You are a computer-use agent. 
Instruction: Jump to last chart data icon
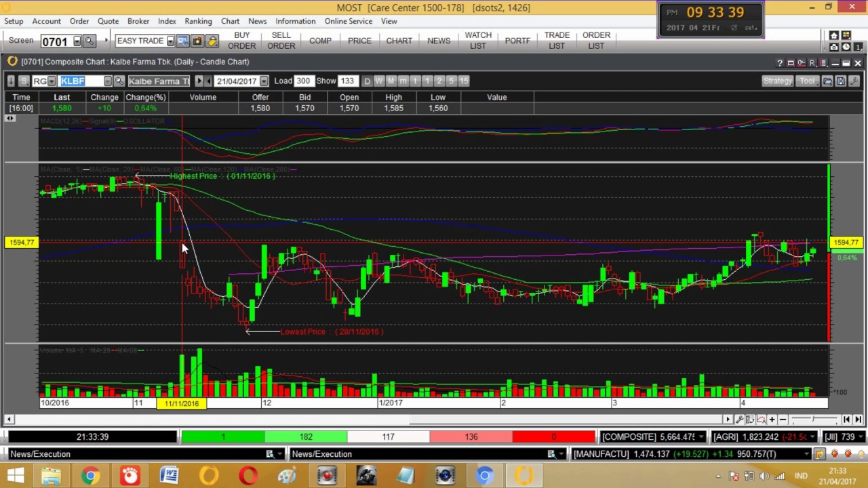coord(858,420)
